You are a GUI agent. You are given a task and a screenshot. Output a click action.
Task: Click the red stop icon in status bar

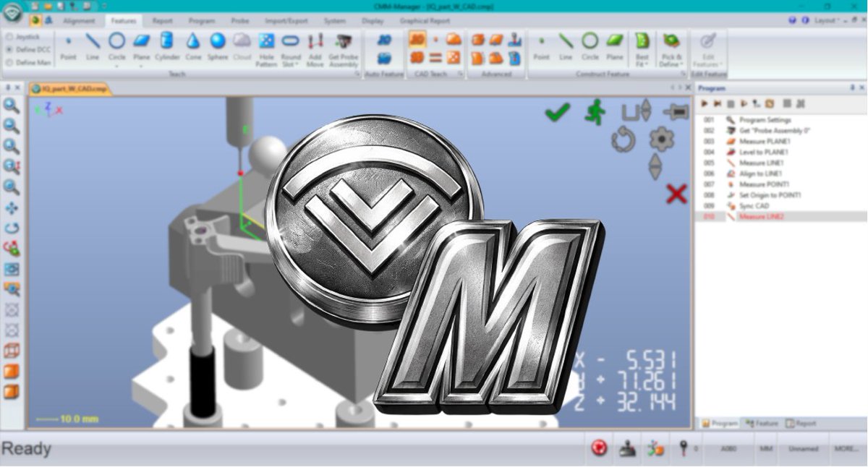599,449
